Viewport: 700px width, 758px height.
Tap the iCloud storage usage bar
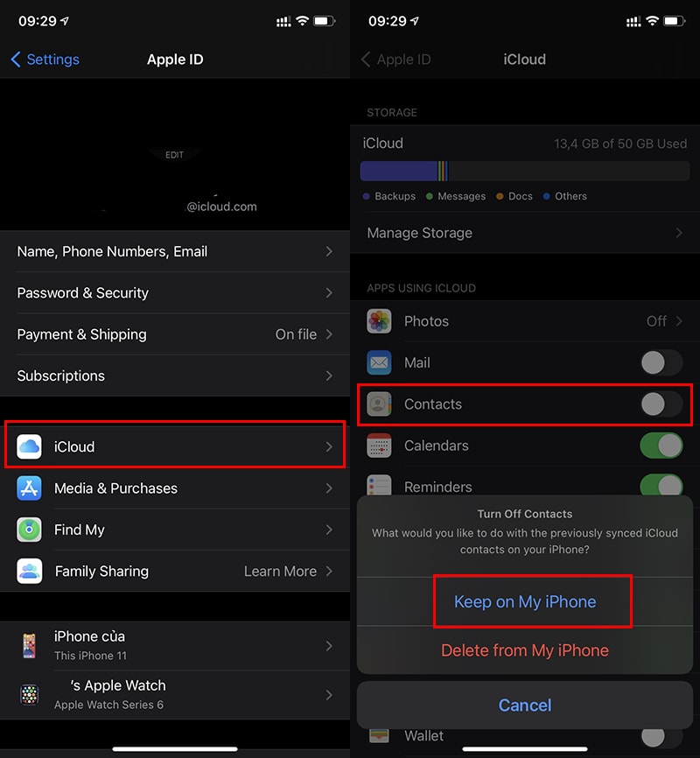click(x=525, y=172)
